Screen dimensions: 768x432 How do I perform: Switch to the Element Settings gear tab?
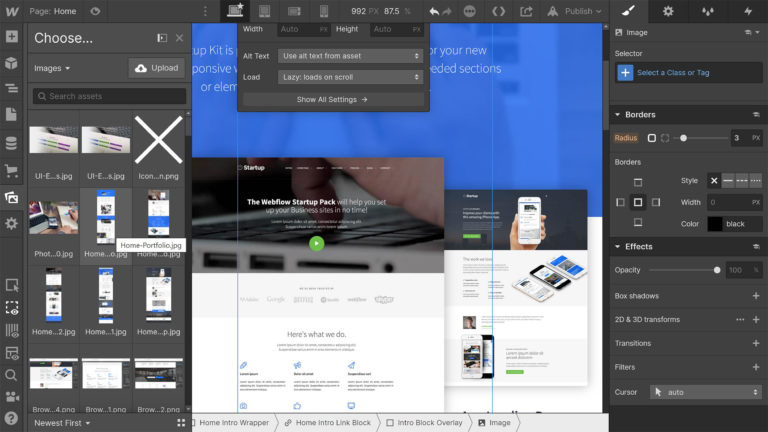pyautogui.click(x=668, y=11)
